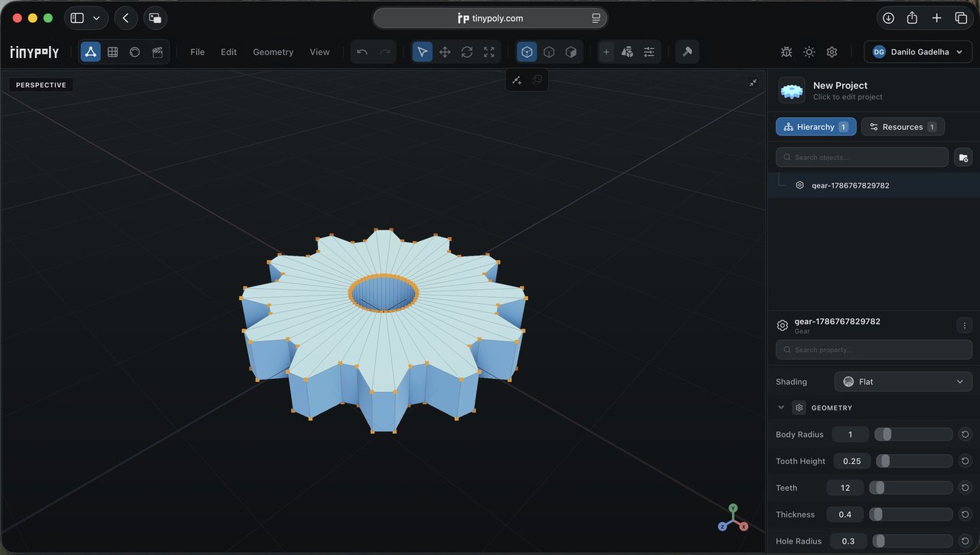This screenshot has width=980, height=555.
Task: Open the adjustment sliders toolbar icon
Action: [x=649, y=52]
